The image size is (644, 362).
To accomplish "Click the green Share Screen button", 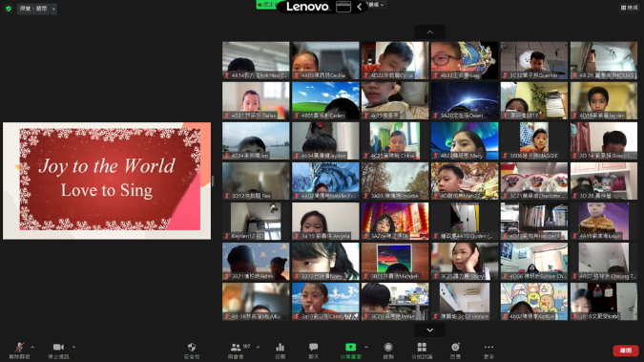I will pos(350,351).
